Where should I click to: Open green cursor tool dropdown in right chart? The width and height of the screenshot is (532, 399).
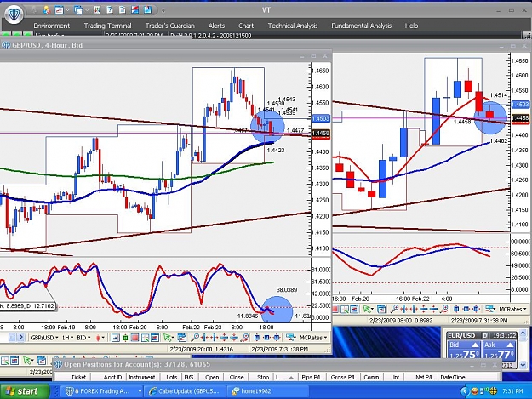[x=368, y=309]
